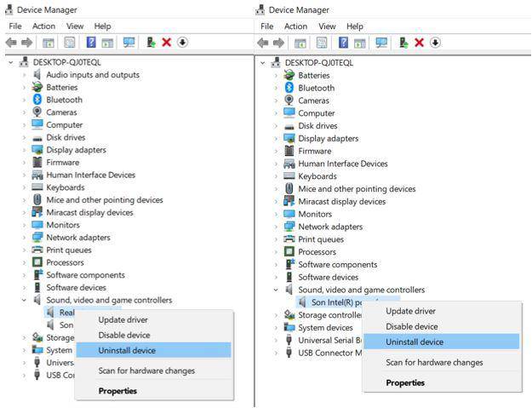The image size is (532, 408).
Task: Expand Audio inputs and outputs in left window
Action: 24,75
